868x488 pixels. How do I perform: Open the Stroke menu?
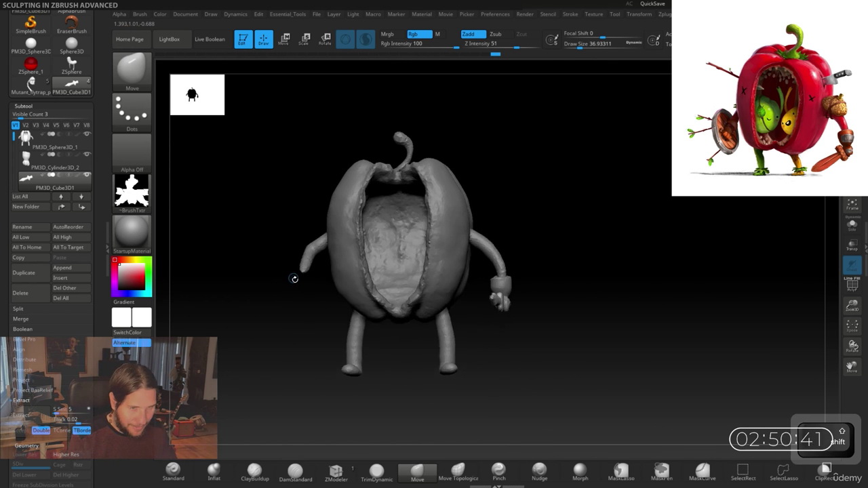click(x=570, y=14)
